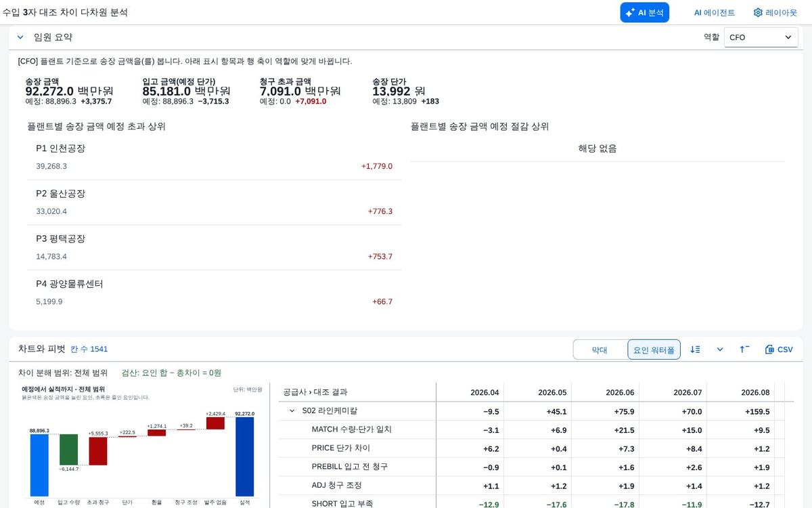Select the P3 평택공장 plant row
812x508 pixels.
pos(214,248)
